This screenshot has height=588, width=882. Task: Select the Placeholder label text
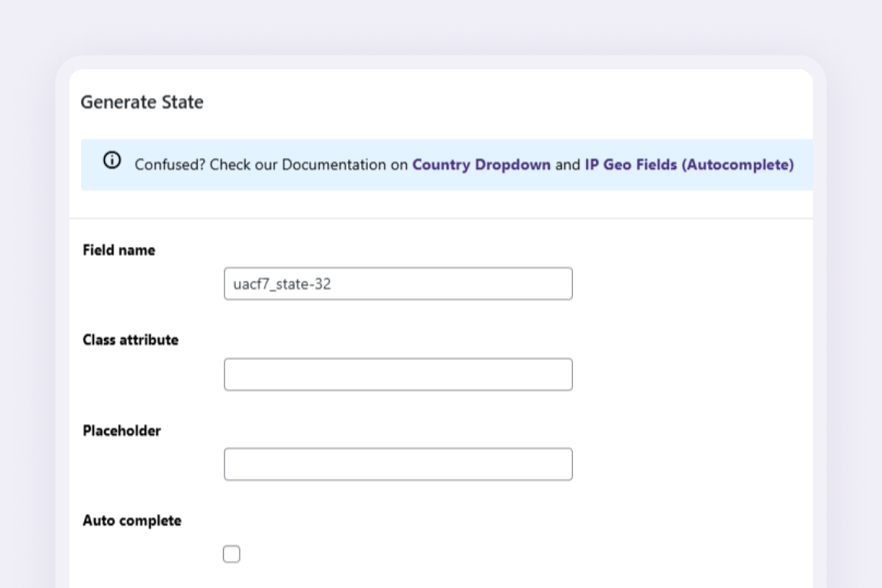tap(122, 430)
